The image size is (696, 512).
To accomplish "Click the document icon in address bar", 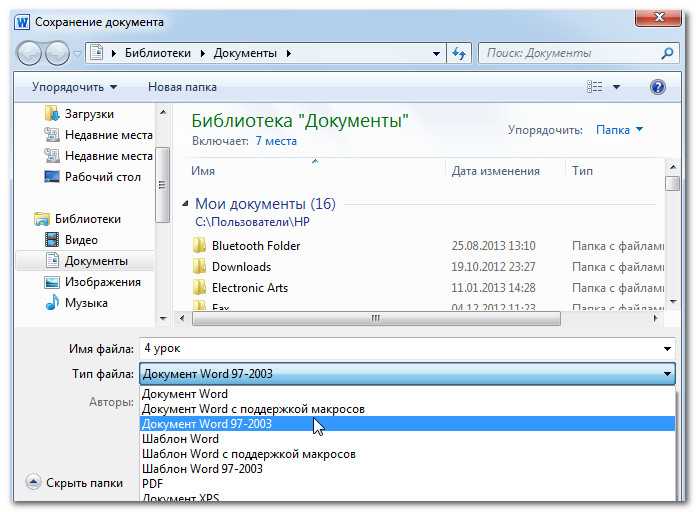I will pos(97,53).
